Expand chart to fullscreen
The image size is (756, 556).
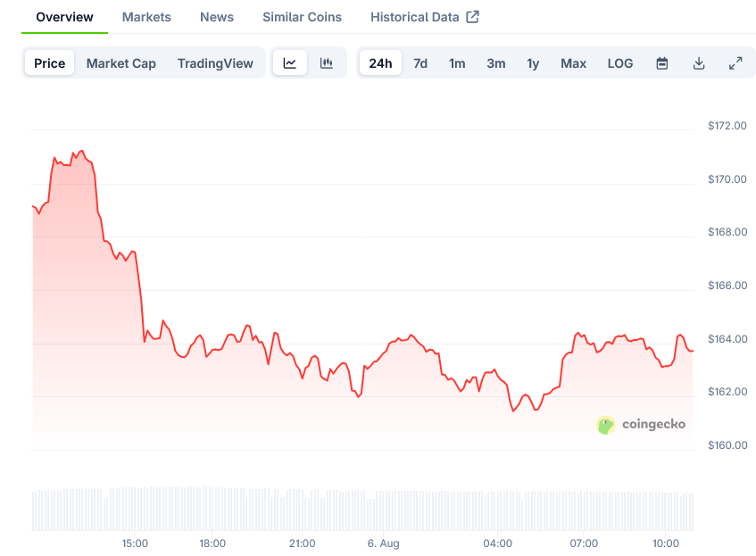tap(735, 63)
